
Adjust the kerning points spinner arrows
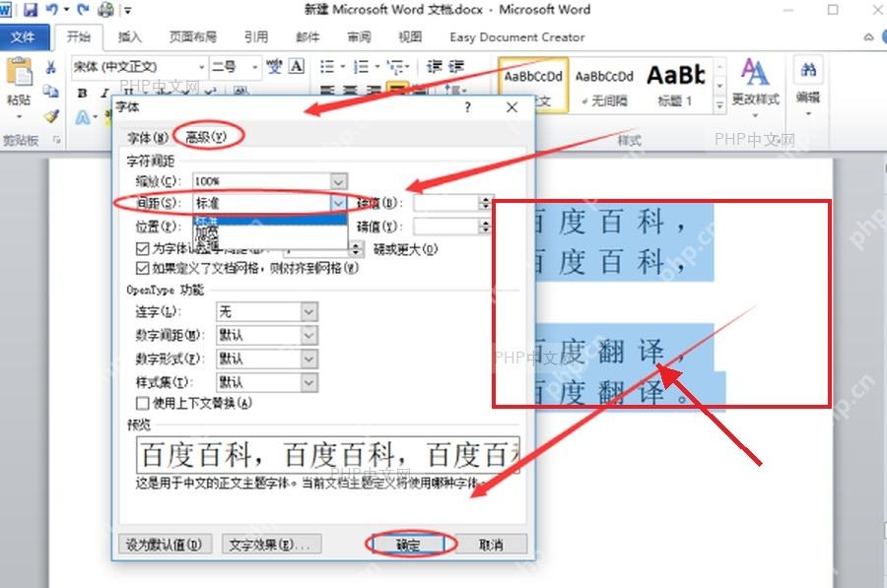[357, 249]
